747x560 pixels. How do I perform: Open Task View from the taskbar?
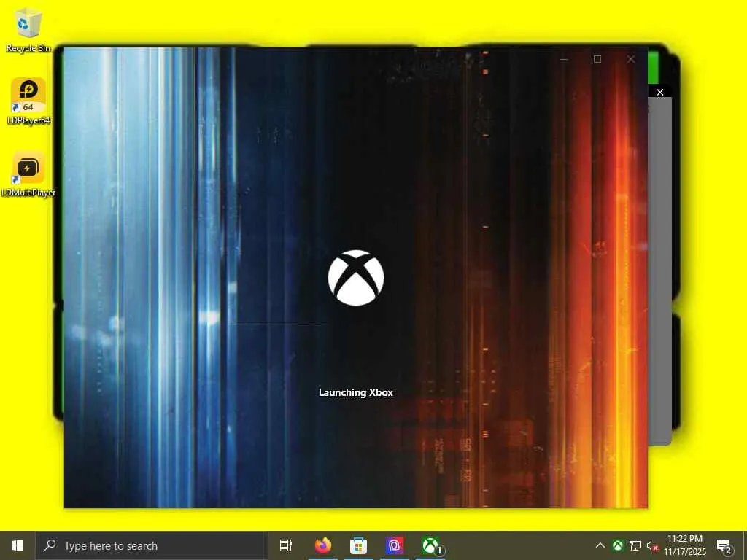point(286,545)
